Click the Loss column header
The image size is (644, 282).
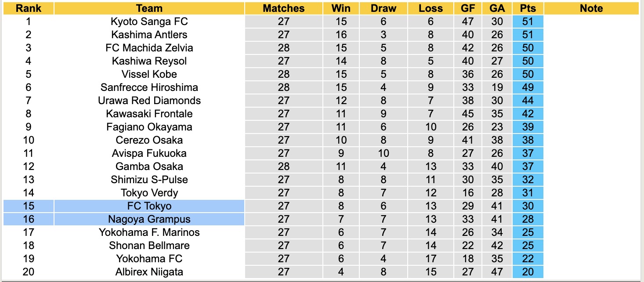(x=431, y=8)
